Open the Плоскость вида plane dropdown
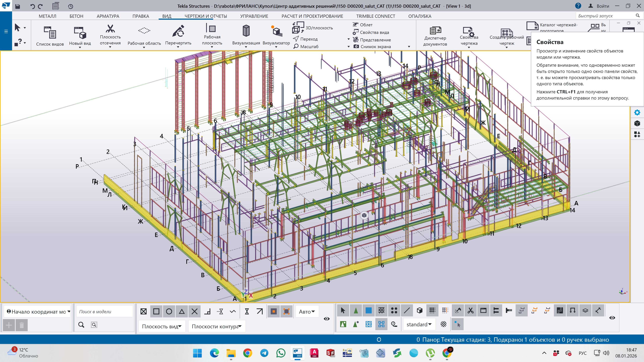 click(x=162, y=326)
